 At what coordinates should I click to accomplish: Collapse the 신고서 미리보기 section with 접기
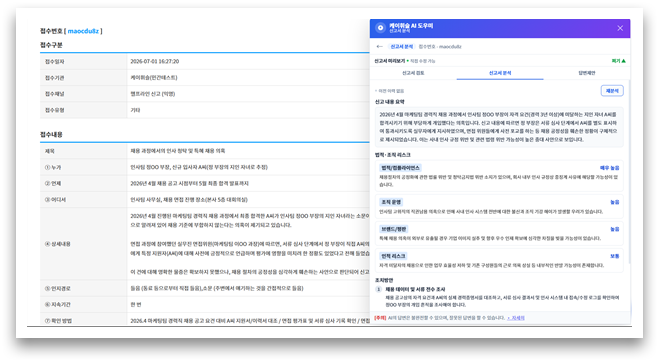click(x=618, y=61)
